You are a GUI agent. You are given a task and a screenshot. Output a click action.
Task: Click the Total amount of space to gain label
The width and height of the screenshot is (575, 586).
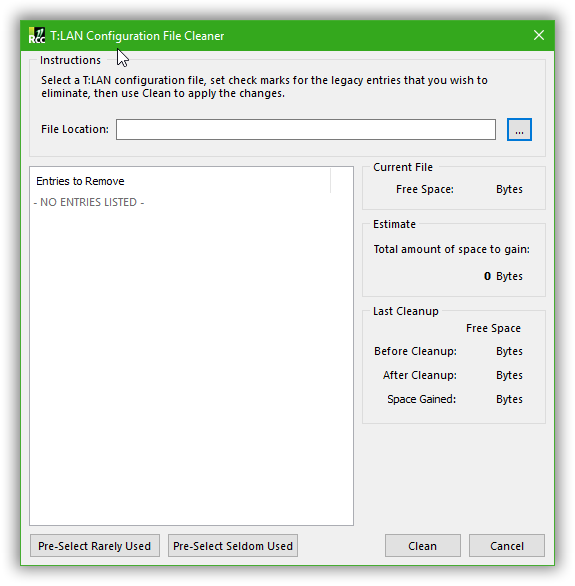tap(451, 249)
